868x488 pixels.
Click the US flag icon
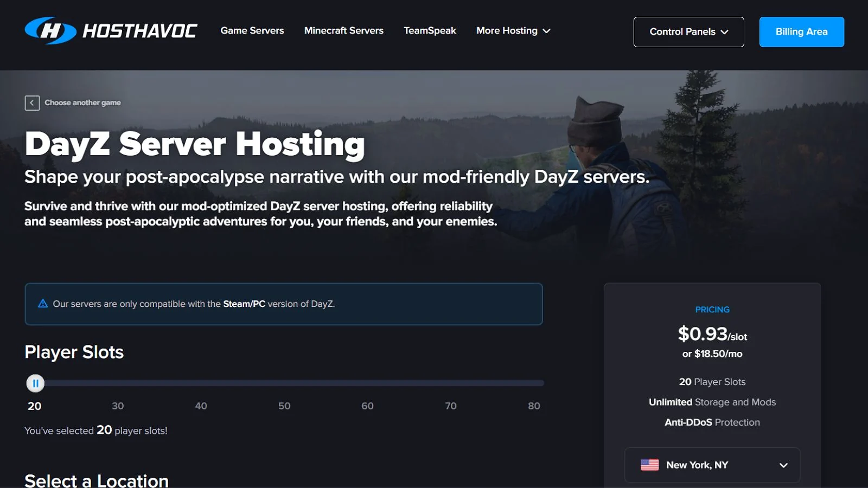point(649,465)
